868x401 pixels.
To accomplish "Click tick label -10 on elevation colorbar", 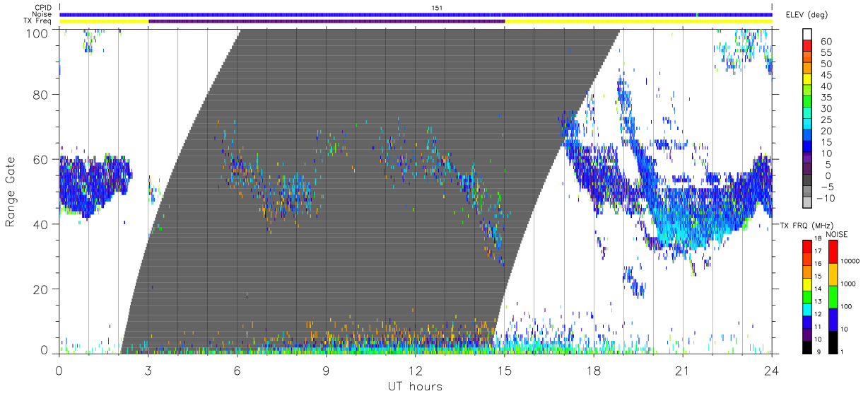I will [826, 198].
